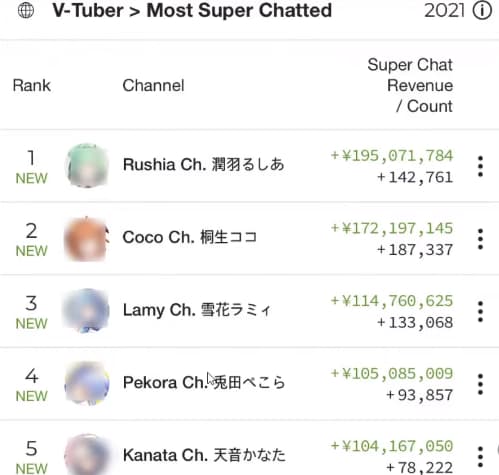499x475 pixels.
Task: Open the three-dot menu for Kanata Ch.
Action: click(480, 457)
